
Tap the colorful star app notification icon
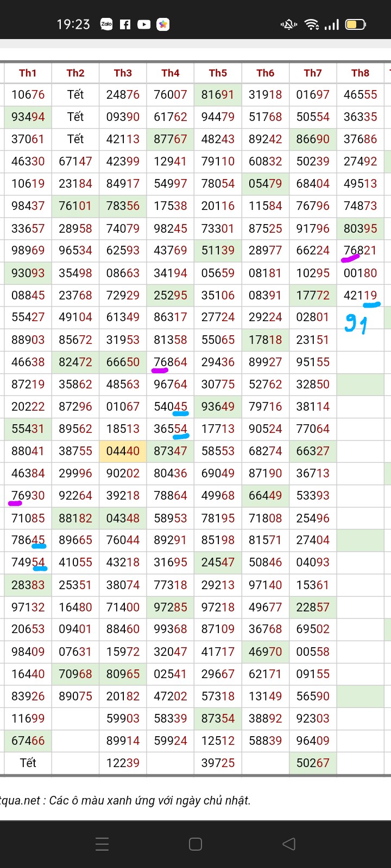pos(163,24)
